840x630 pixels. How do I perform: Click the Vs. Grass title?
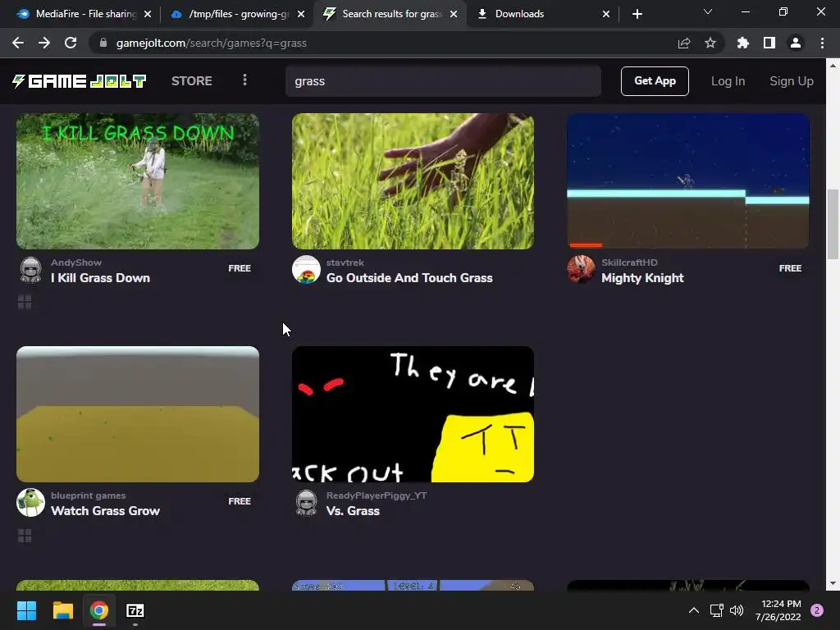(x=353, y=511)
